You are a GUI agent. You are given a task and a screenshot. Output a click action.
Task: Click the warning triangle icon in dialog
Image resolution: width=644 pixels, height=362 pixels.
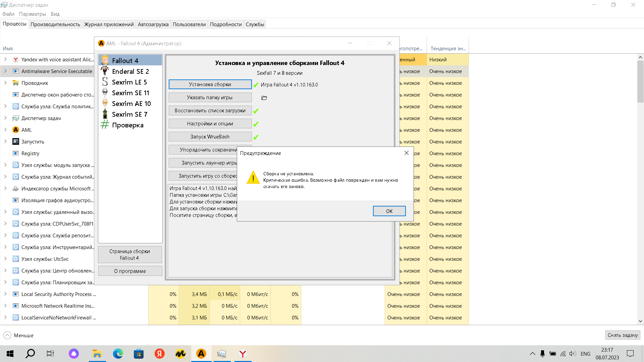click(x=253, y=178)
